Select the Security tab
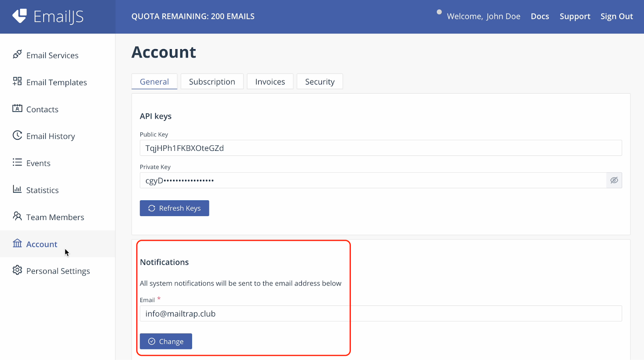This screenshot has width=644, height=360. pos(320,82)
